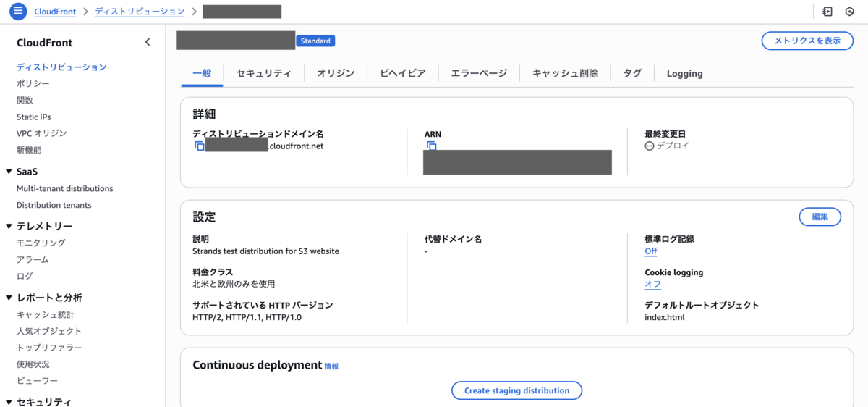
Task: Open the Logging tab
Action: 684,73
